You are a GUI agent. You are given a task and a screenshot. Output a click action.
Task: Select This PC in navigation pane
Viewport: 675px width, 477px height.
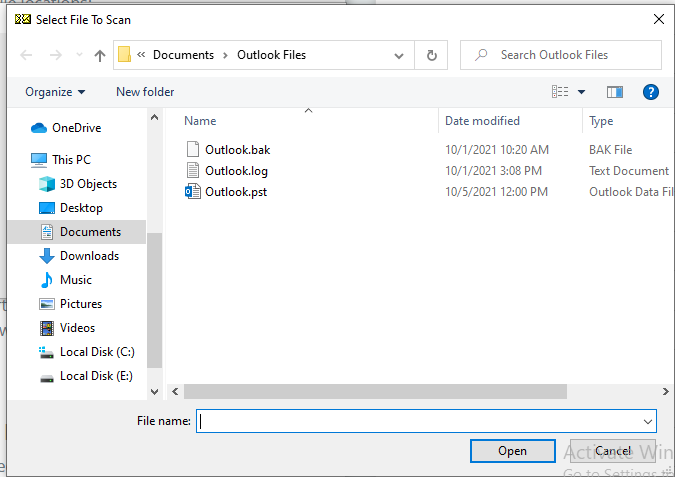pyautogui.click(x=71, y=160)
